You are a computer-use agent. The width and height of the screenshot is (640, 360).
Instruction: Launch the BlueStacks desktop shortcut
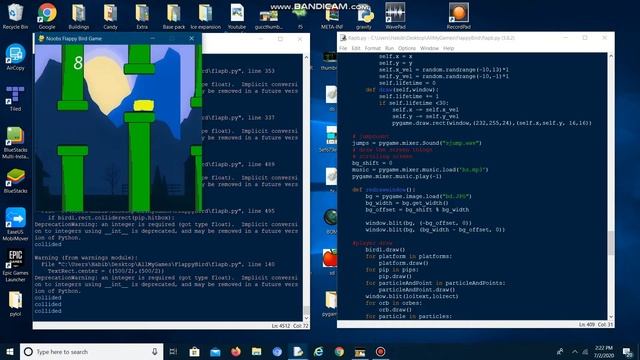[16, 180]
